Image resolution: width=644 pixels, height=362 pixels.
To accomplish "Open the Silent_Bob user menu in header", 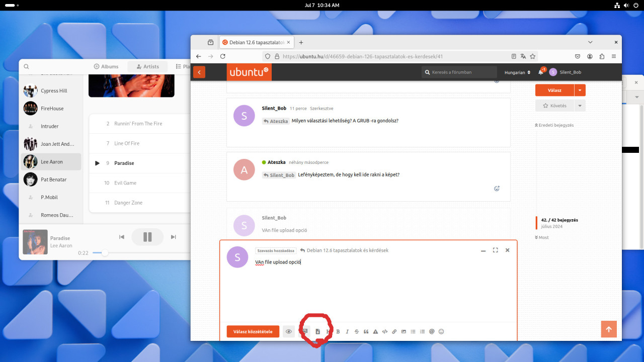I will click(566, 72).
